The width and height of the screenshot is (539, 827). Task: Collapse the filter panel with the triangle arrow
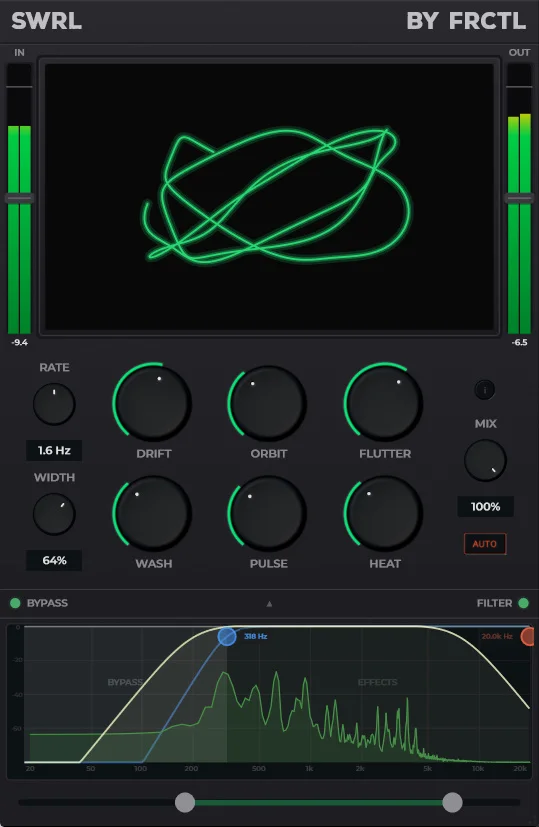pos(270,604)
